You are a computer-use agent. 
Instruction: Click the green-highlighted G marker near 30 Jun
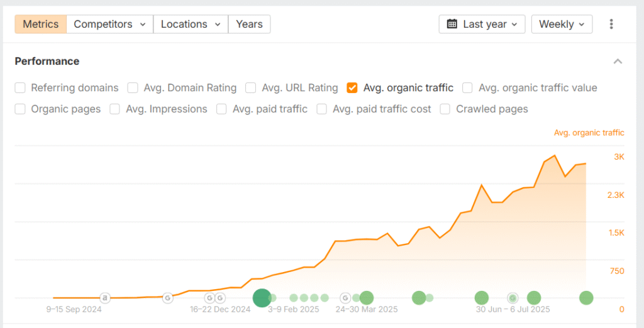click(x=513, y=298)
